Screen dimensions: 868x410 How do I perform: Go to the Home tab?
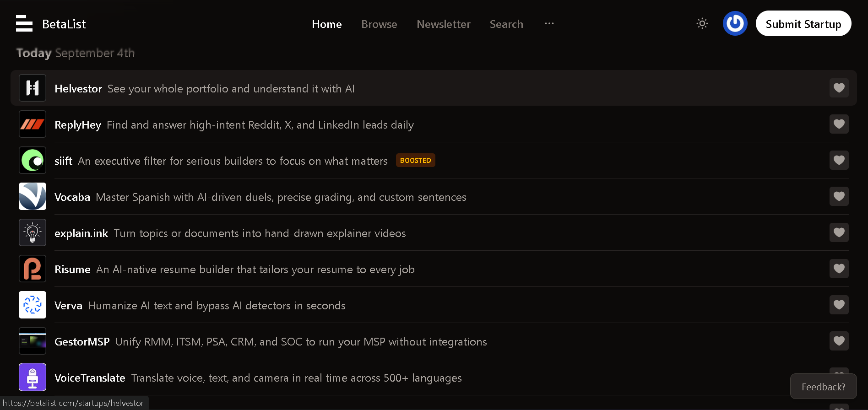(x=327, y=24)
